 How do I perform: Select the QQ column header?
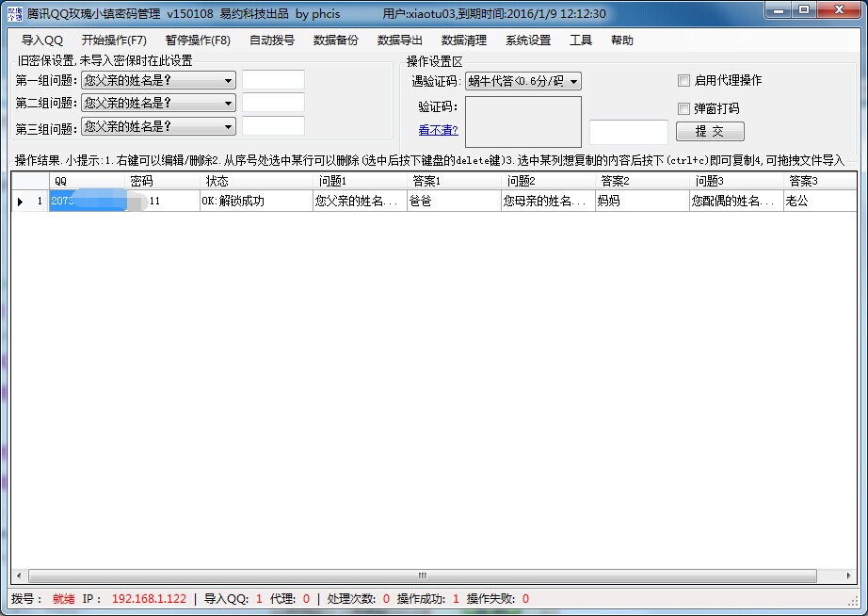pos(88,181)
